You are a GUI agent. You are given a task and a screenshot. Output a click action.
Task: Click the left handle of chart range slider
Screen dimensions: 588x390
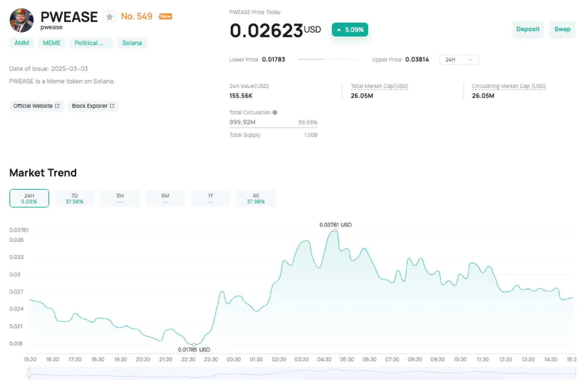29,373
